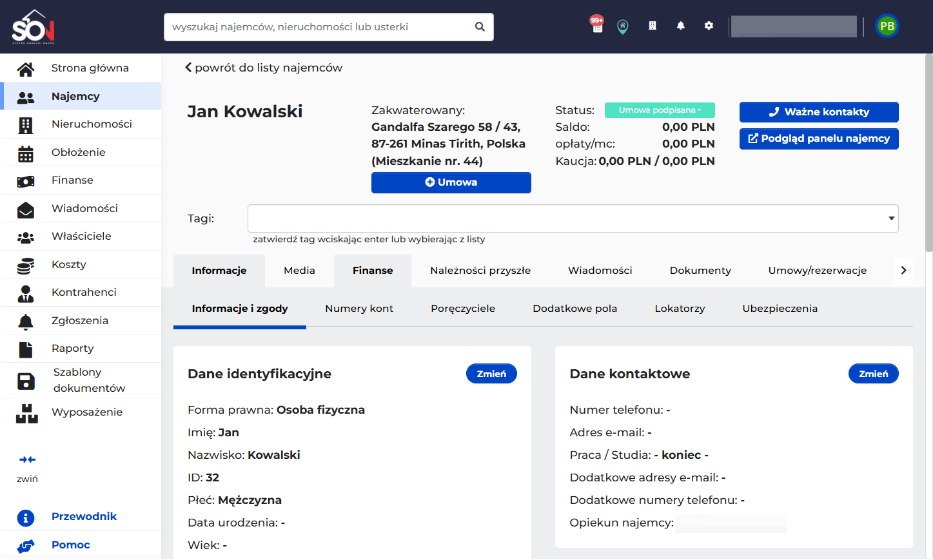Expand the Tagi dropdown arrow
The width and height of the screenshot is (933, 560).
[x=891, y=218]
